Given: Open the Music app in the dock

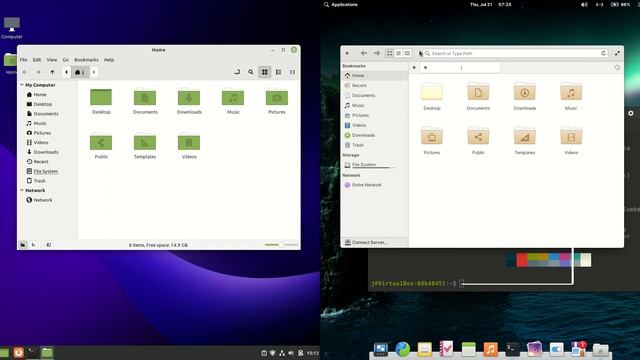Looking at the screenshot, I should point(491,349).
